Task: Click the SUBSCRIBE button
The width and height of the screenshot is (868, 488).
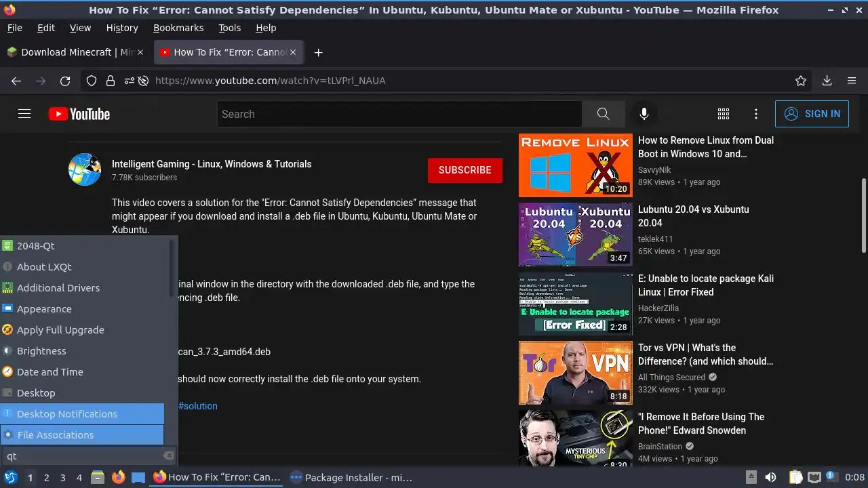Action: 465,170
